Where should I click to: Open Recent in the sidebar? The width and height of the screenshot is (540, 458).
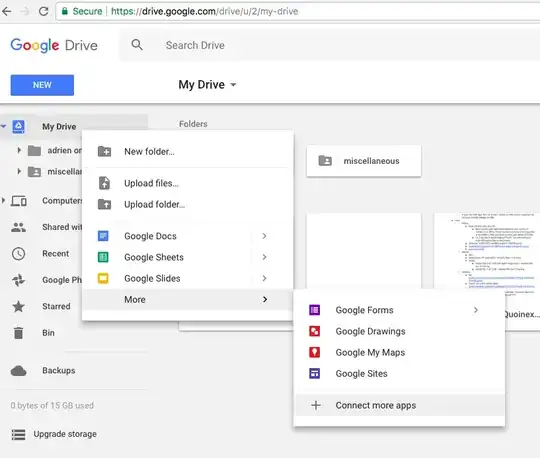[56, 254]
